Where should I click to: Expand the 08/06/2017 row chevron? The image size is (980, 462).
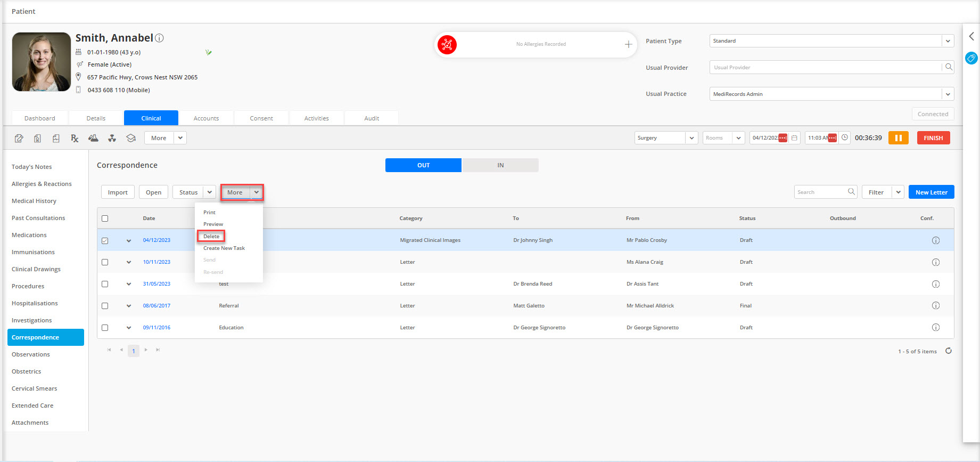click(x=129, y=306)
